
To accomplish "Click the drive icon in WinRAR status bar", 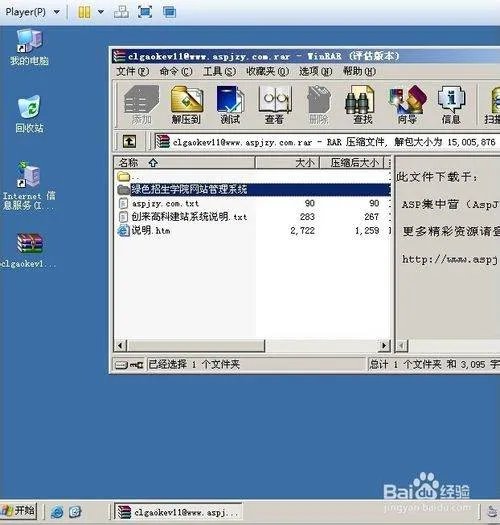I will coord(121,365).
